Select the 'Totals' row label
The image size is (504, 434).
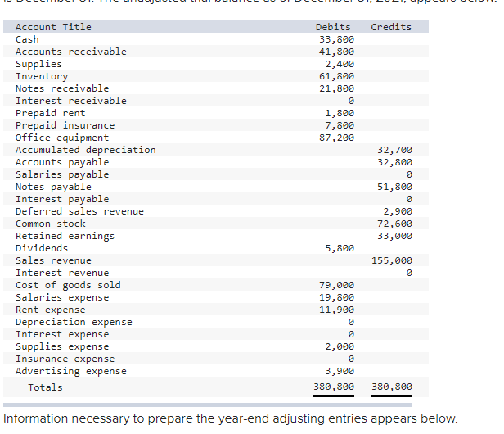[45, 387]
